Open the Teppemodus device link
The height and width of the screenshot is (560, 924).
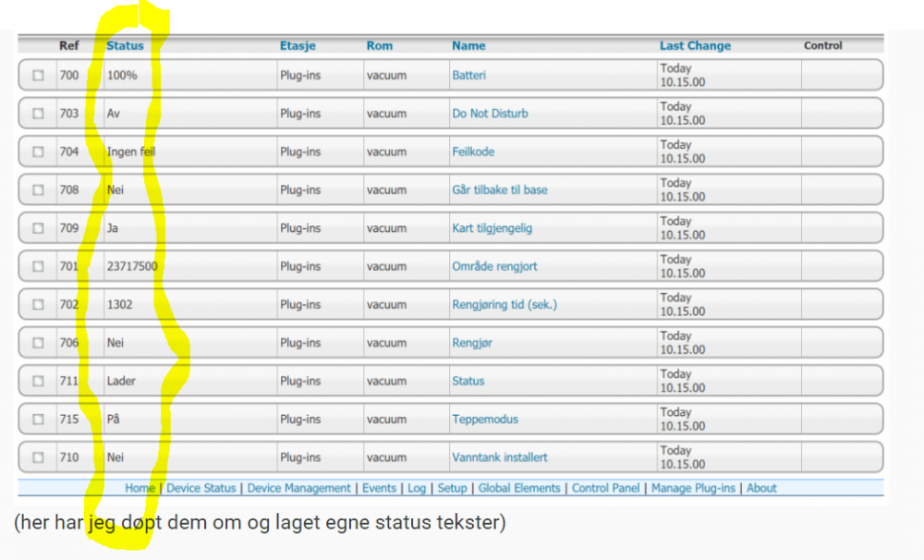[485, 419]
